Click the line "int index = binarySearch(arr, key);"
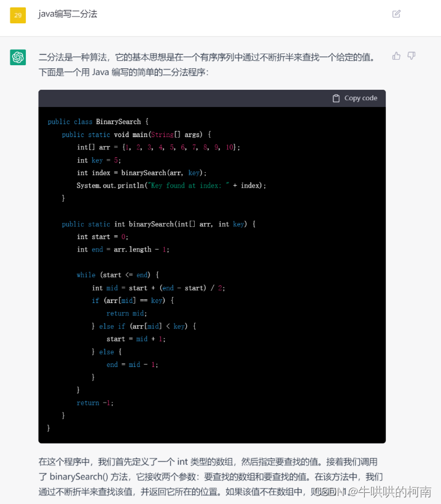The width and height of the screenshot is (441, 504). pyautogui.click(x=142, y=173)
